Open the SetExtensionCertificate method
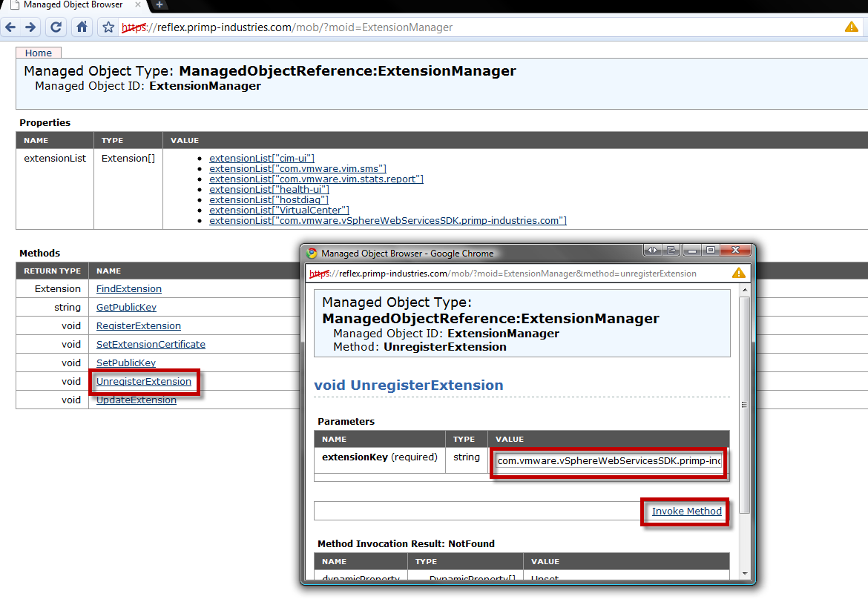Image resolution: width=868 pixels, height=599 pixels. (151, 345)
